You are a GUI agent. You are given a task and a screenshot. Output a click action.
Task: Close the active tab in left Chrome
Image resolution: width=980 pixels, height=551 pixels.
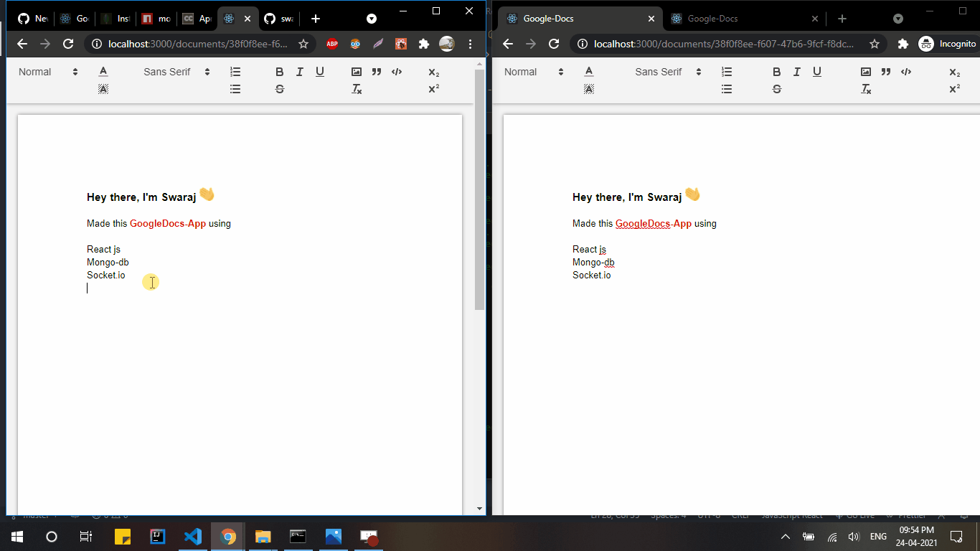(x=248, y=19)
